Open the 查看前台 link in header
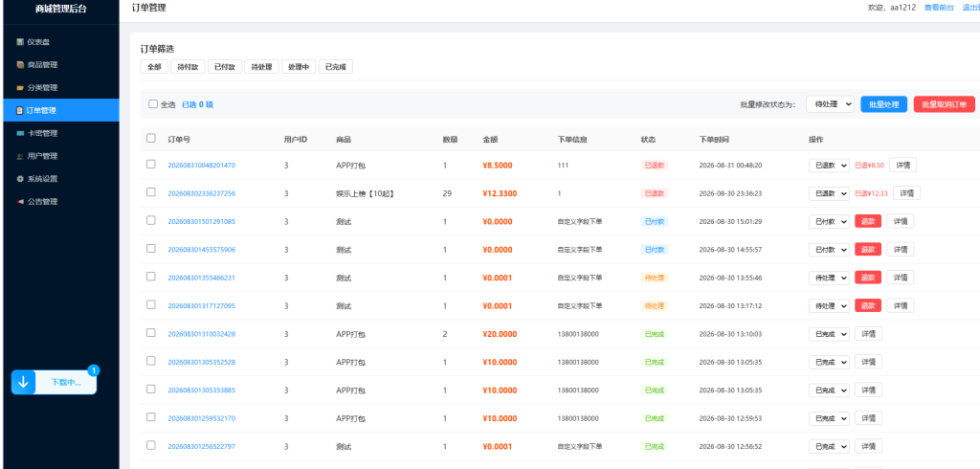Image resolution: width=980 pixels, height=469 pixels. pos(940,8)
